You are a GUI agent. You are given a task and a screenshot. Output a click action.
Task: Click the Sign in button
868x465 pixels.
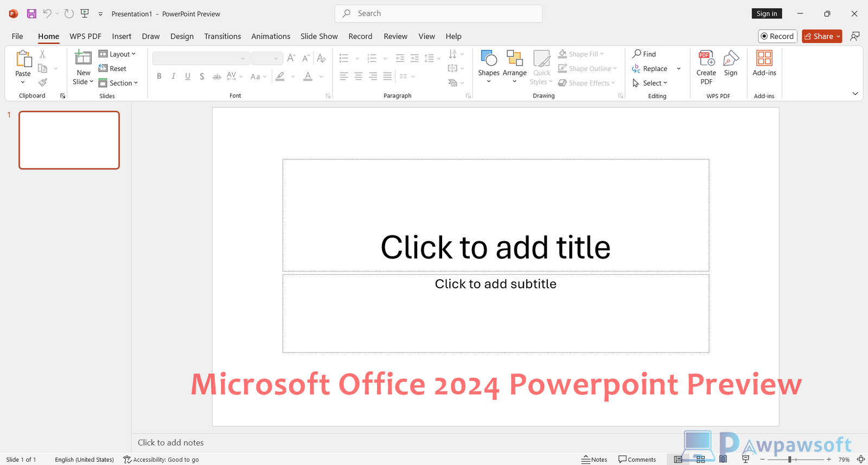[767, 14]
